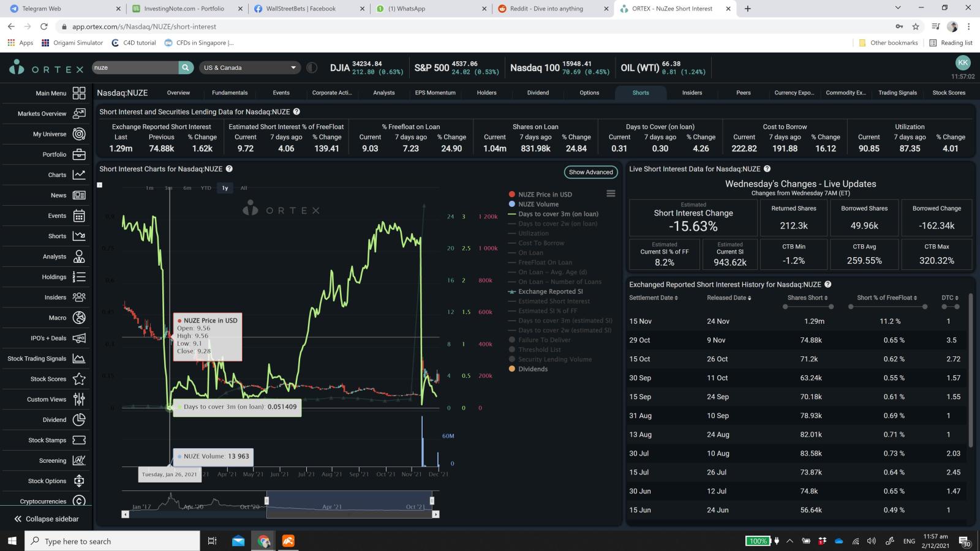Toggle NUZE Volume series
The width and height of the screenshot is (980, 551).
tap(533, 204)
